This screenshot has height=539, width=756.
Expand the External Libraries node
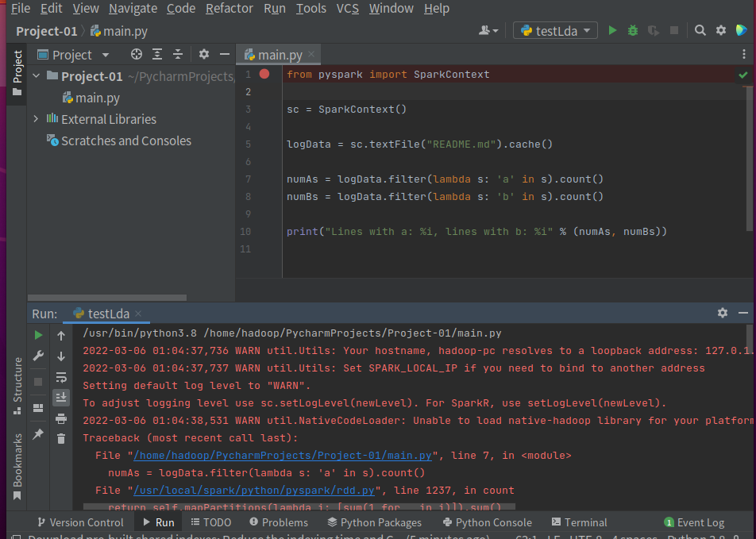tap(36, 119)
